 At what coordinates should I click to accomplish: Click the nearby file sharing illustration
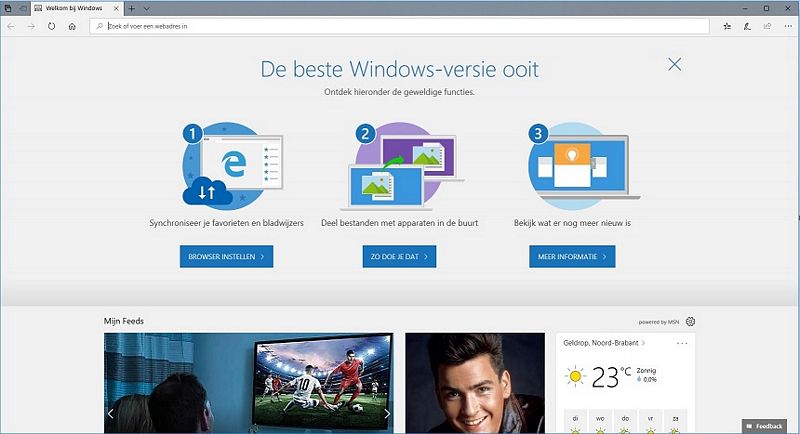[402, 166]
